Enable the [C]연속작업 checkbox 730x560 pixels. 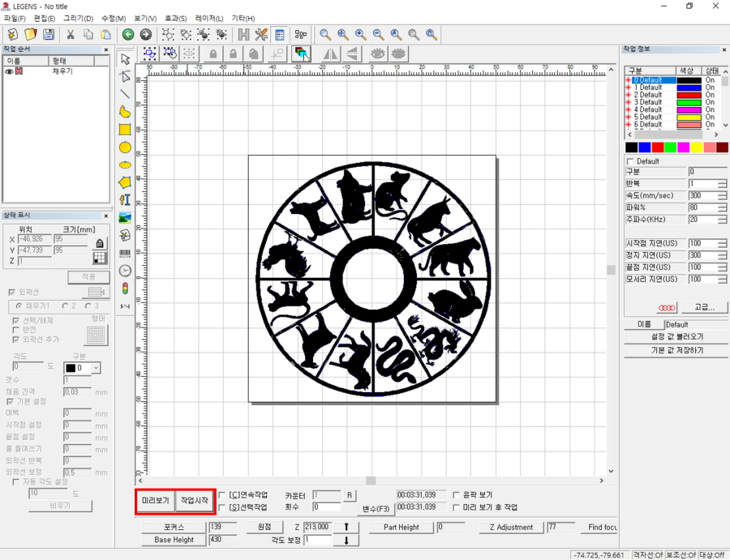pos(222,495)
